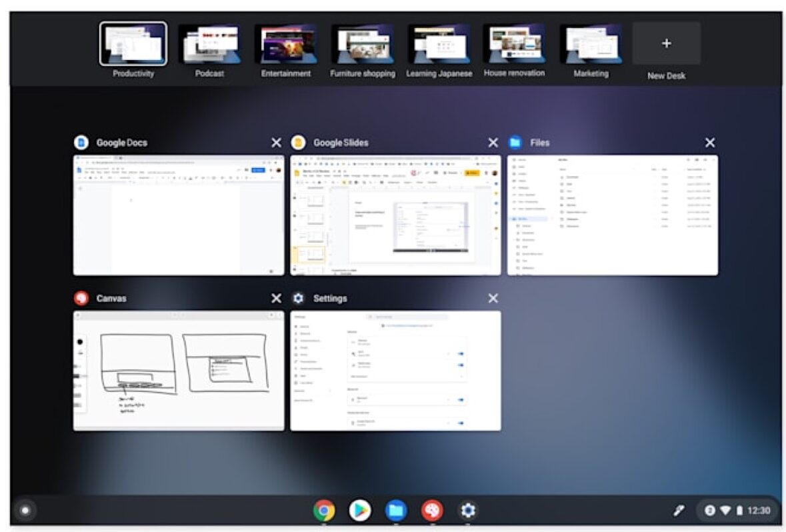Click the 'Settings' window title

click(330, 299)
